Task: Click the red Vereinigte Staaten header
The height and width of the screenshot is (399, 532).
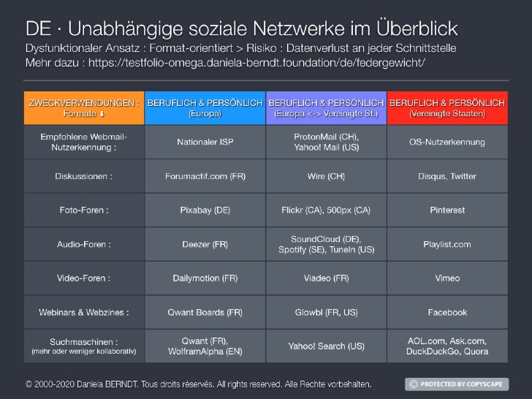Action: point(447,108)
